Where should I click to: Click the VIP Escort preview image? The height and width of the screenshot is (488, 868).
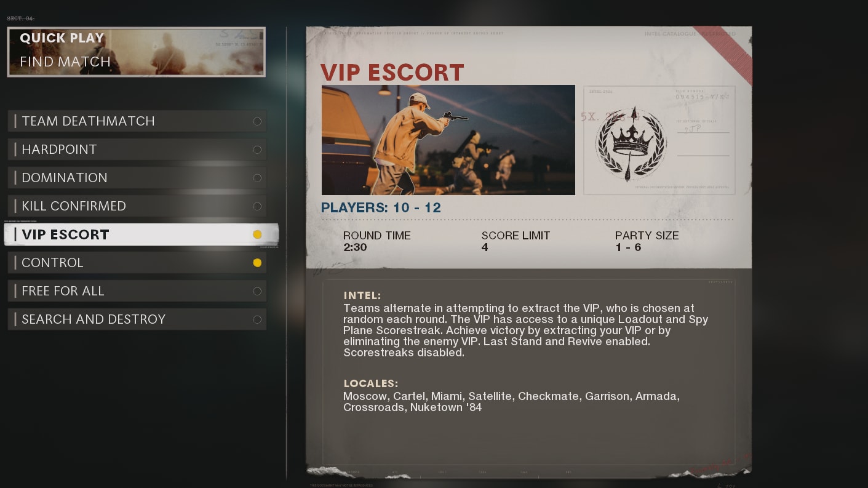point(448,140)
